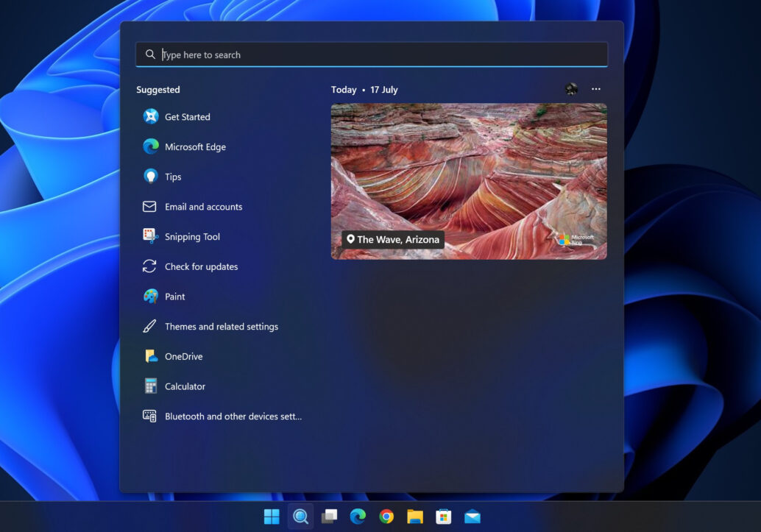The height and width of the screenshot is (532, 761).
Task: Open the Start menu from the taskbar
Action: pos(272,516)
